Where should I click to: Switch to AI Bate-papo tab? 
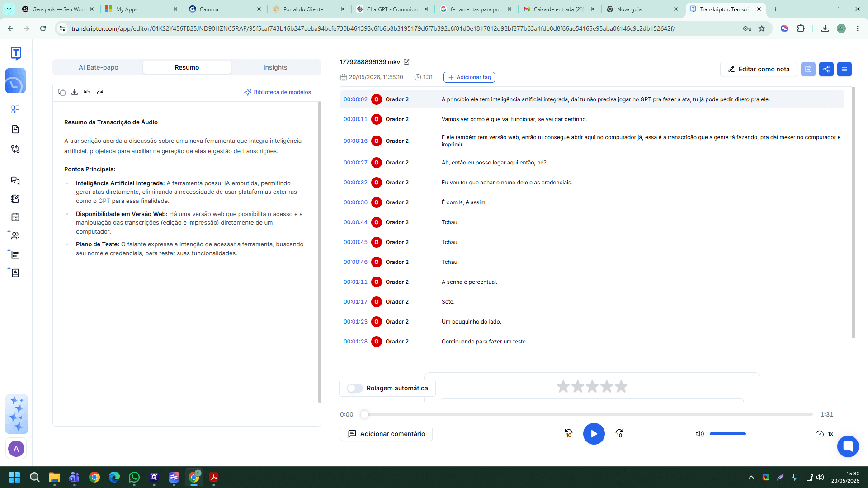pos(99,67)
